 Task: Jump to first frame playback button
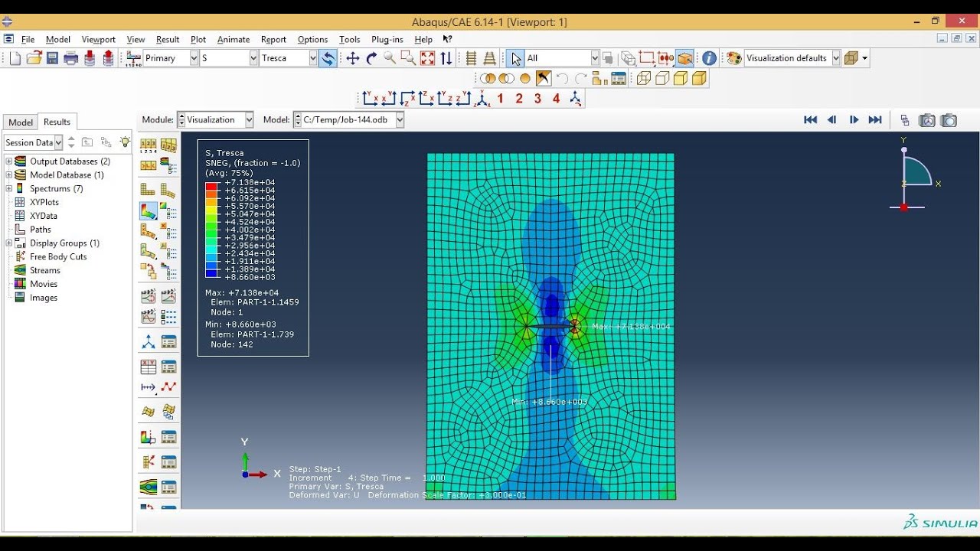click(x=810, y=120)
